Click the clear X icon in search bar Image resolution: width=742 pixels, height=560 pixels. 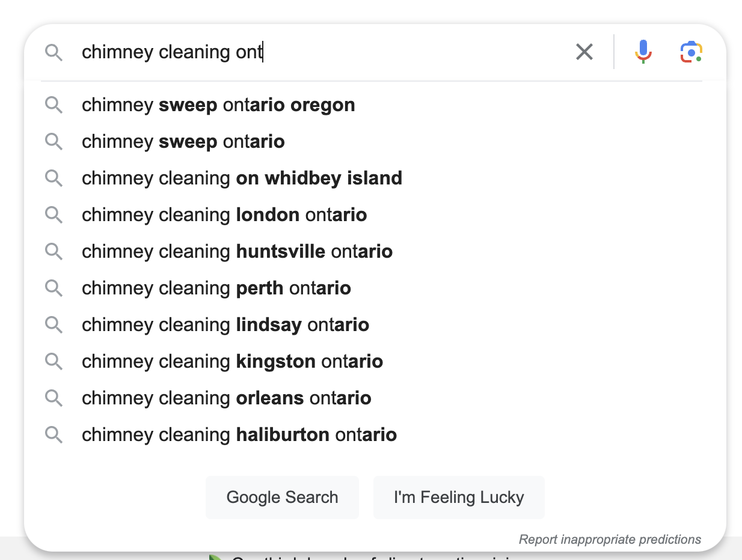[584, 52]
